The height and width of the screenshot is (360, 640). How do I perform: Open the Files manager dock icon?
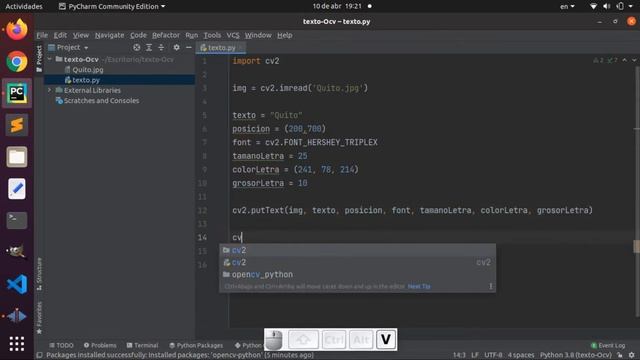click(x=17, y=157)
